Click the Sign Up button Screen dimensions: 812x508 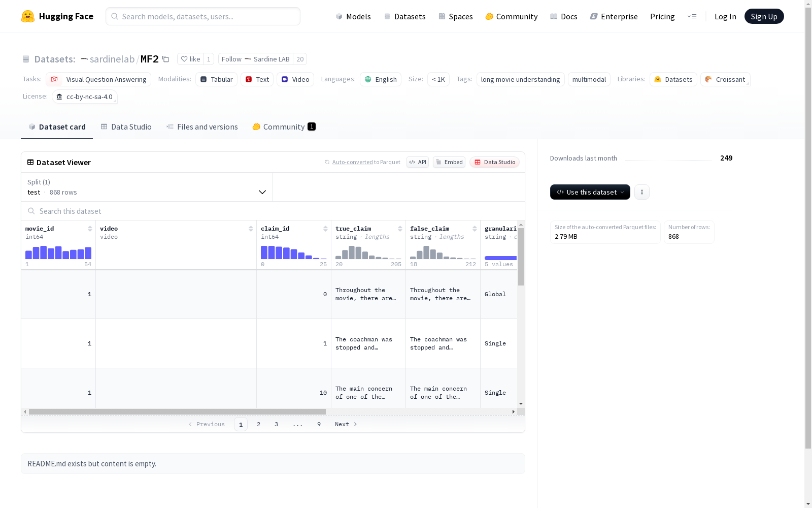(764, 16)
